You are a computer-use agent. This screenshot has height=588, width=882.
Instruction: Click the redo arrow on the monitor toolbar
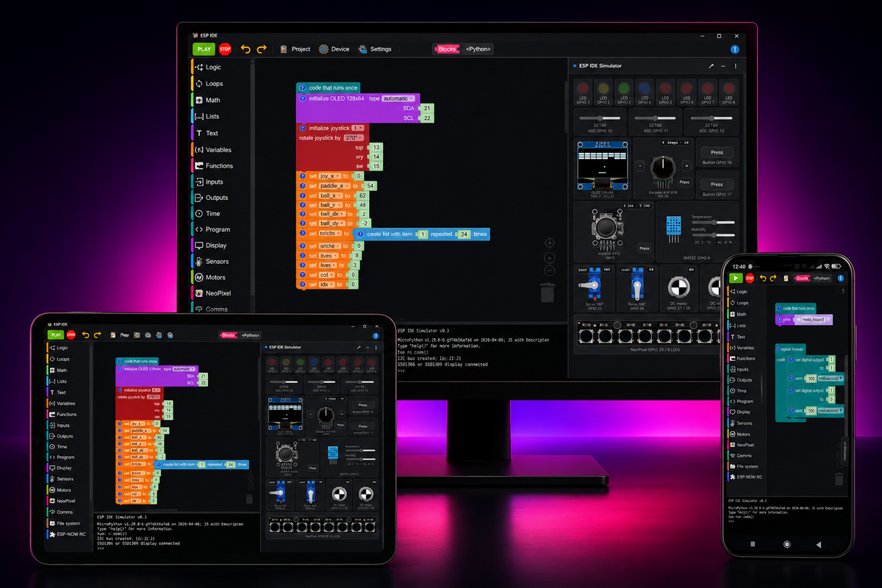click(262, 49)
